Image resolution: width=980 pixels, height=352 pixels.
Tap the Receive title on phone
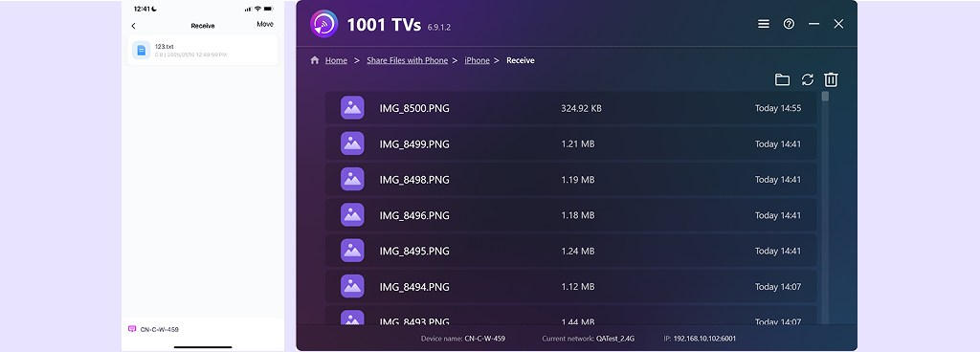(203, 26)
